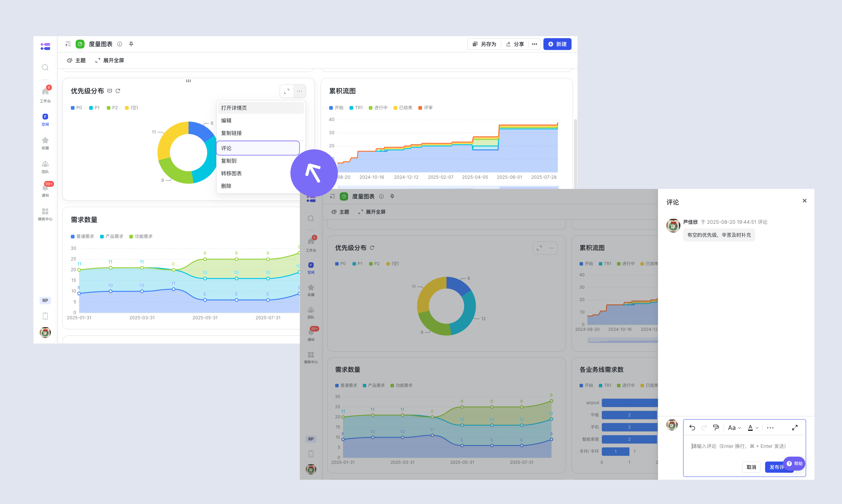Open search in the front window sidebar
This screenshot has height=504, width=842.
311,219
